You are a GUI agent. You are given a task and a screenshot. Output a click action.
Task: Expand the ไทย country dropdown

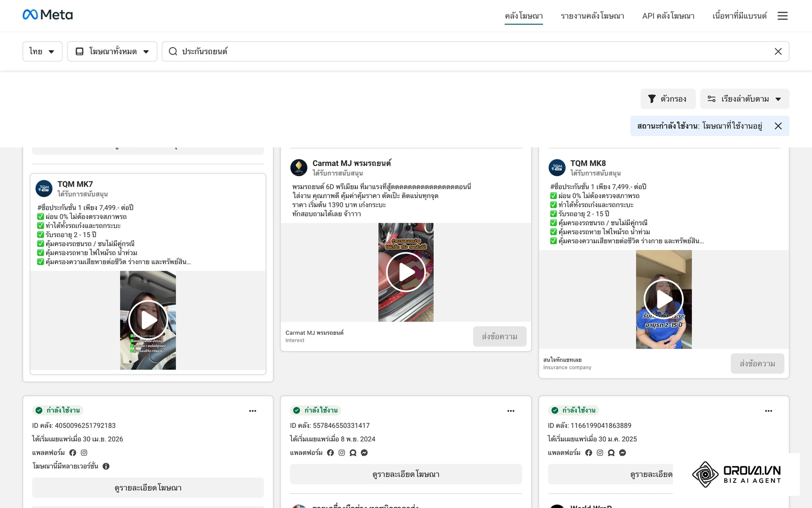[x=43, y=51]
